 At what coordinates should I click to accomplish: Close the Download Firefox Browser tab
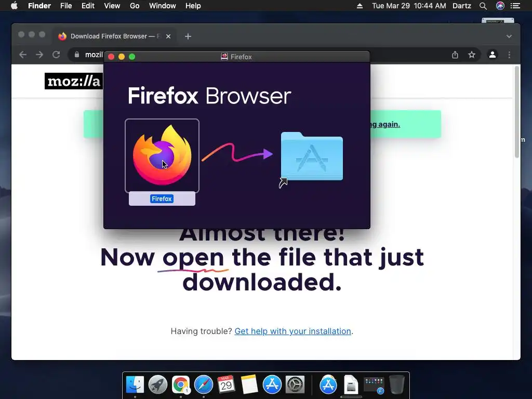pyautogui.click(x=168, y=36)
